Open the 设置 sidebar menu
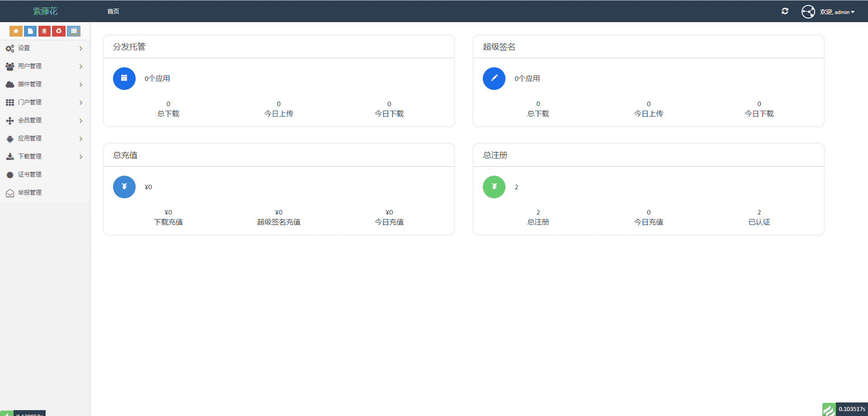 pyautogui.click(x=45, y=48)
